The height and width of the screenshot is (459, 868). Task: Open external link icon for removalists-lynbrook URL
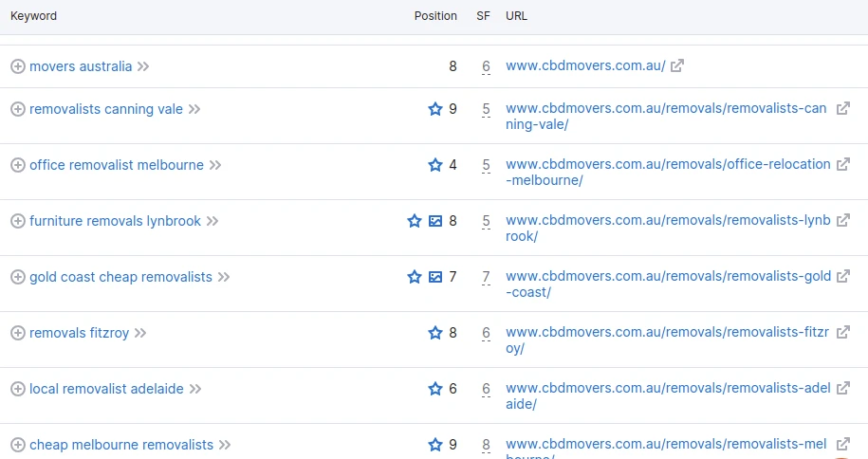[843, 220]
